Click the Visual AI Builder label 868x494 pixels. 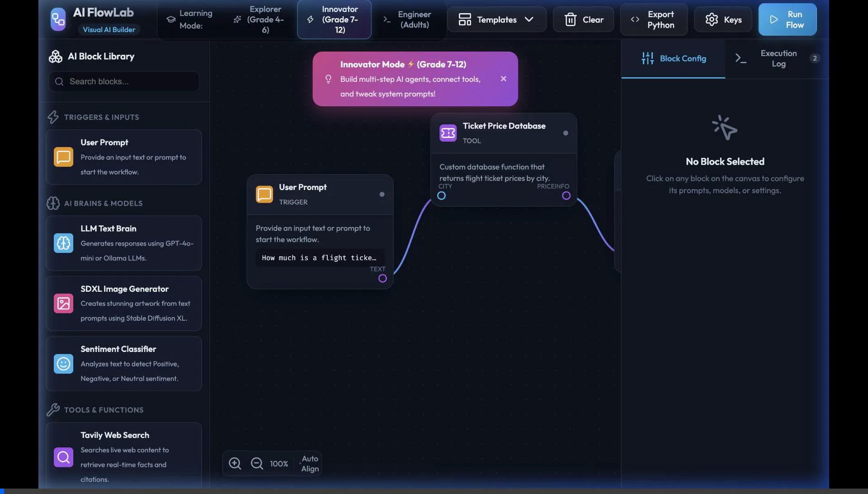[109, 29]
